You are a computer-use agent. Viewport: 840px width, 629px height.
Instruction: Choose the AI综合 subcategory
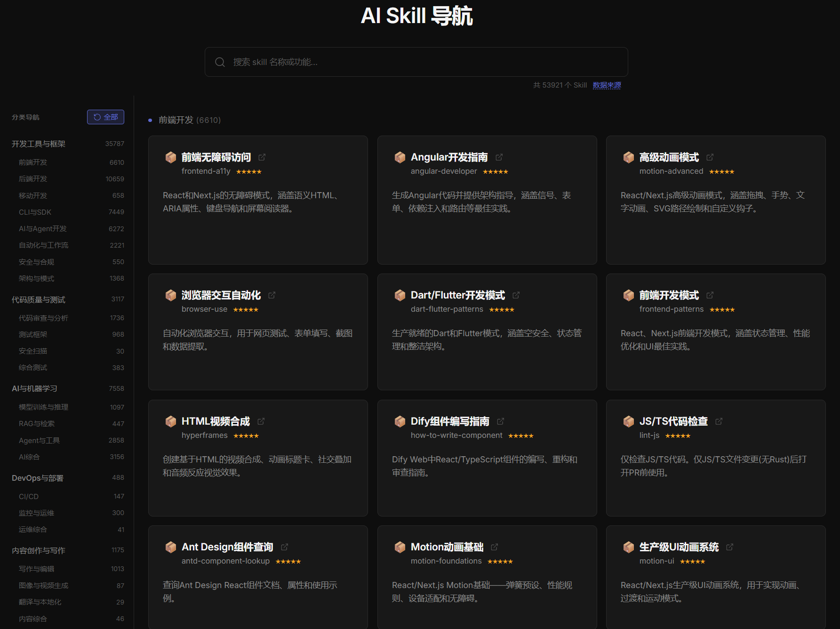tap(71, 457)
